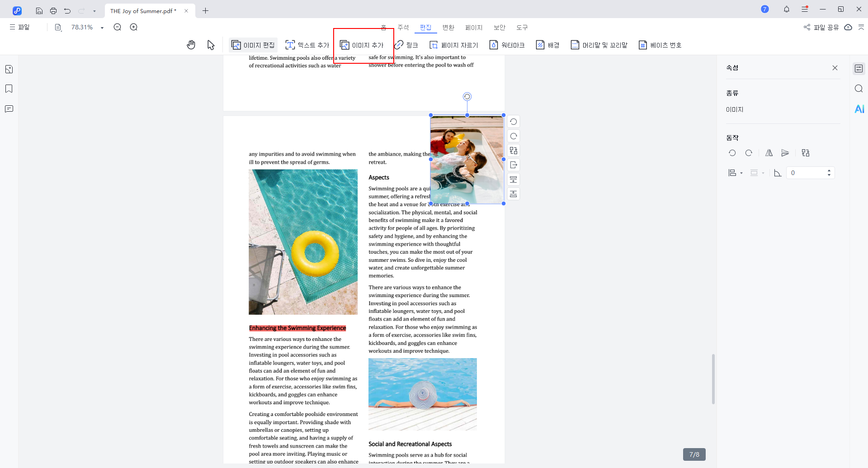Viewport: 868px width, 468px height.
Task: Toggle the properties panel icon
Action: click(x=859, y=69)
